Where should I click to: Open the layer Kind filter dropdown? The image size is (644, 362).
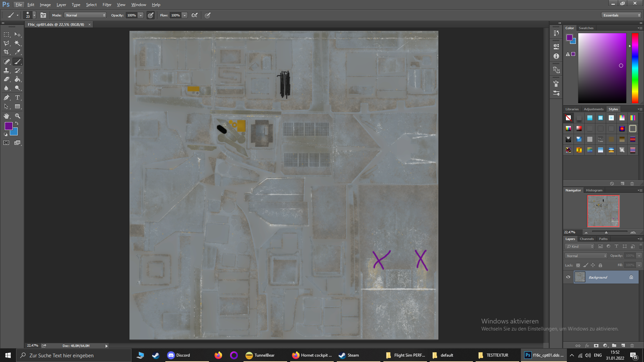coord(580,246)
